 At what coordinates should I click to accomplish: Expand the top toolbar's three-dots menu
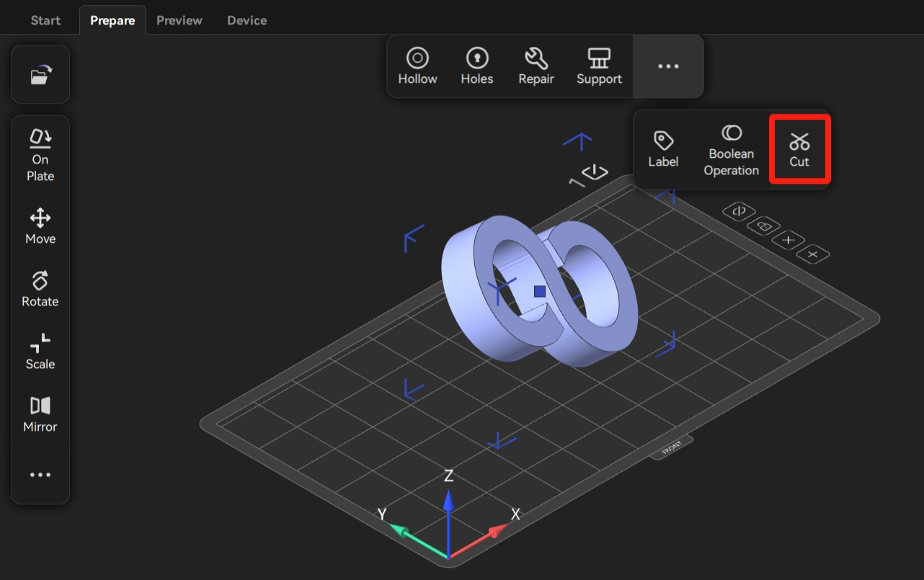click(x=667, y=66)
